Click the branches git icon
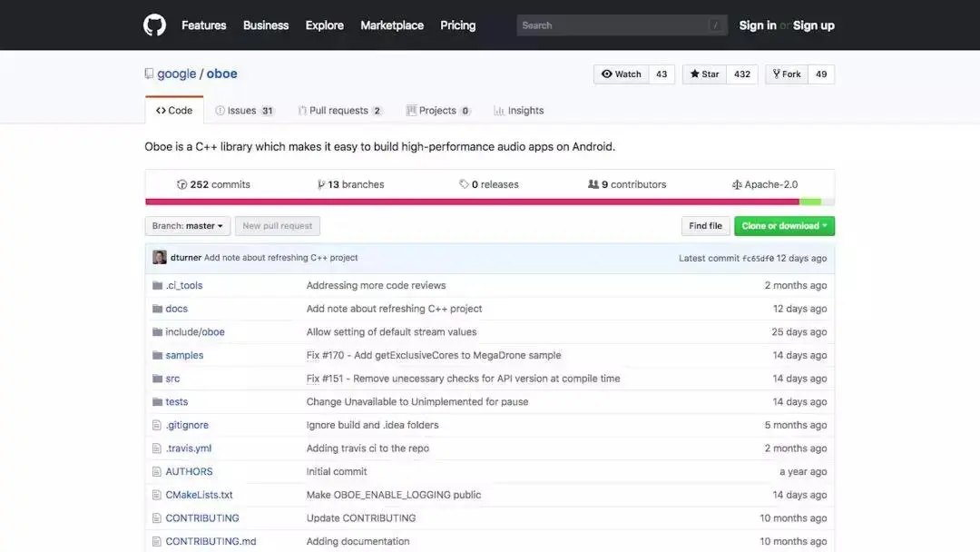The width and height of the screenshot is (980, 552). (321, 184)
